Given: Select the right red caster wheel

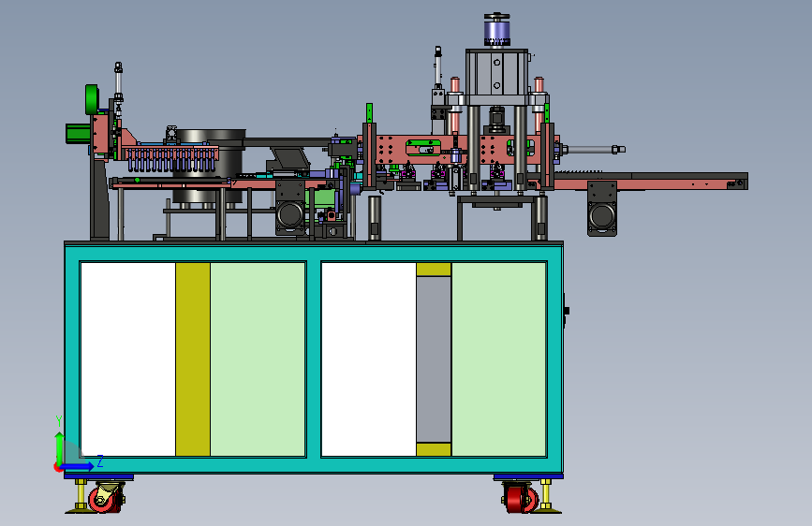Looking at the screenshot, I should point(520,499).
